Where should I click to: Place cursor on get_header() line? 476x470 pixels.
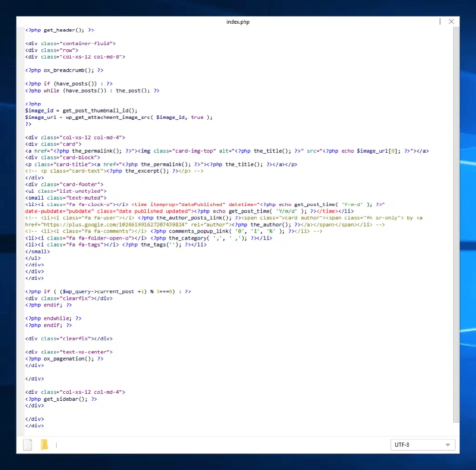[60, 30]
